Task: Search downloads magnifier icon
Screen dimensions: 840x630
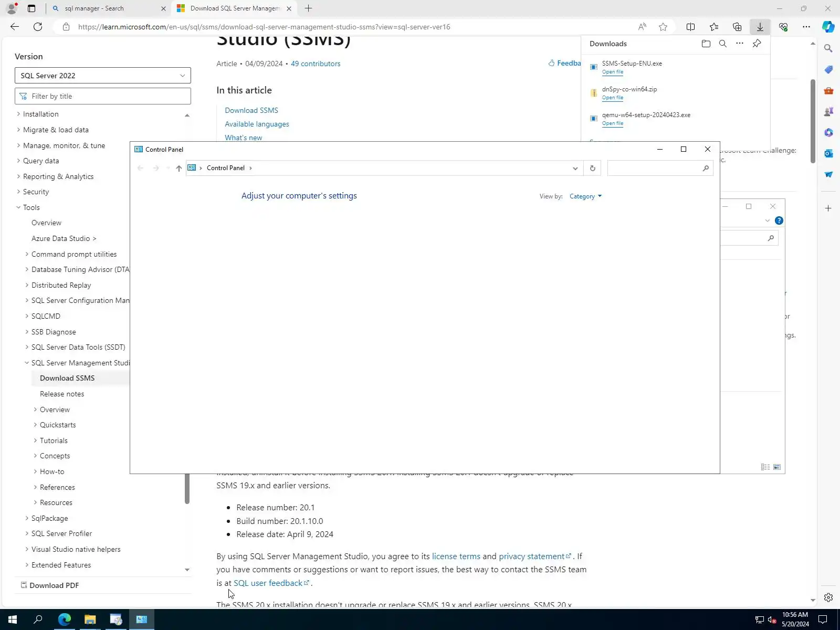Action: (x=723, y=44)
